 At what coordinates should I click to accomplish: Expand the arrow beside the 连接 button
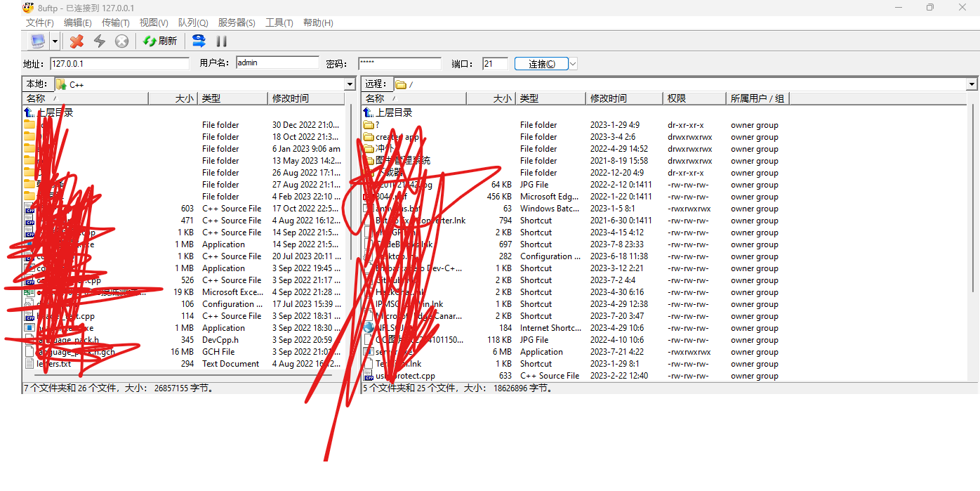[x=573, y=64]
